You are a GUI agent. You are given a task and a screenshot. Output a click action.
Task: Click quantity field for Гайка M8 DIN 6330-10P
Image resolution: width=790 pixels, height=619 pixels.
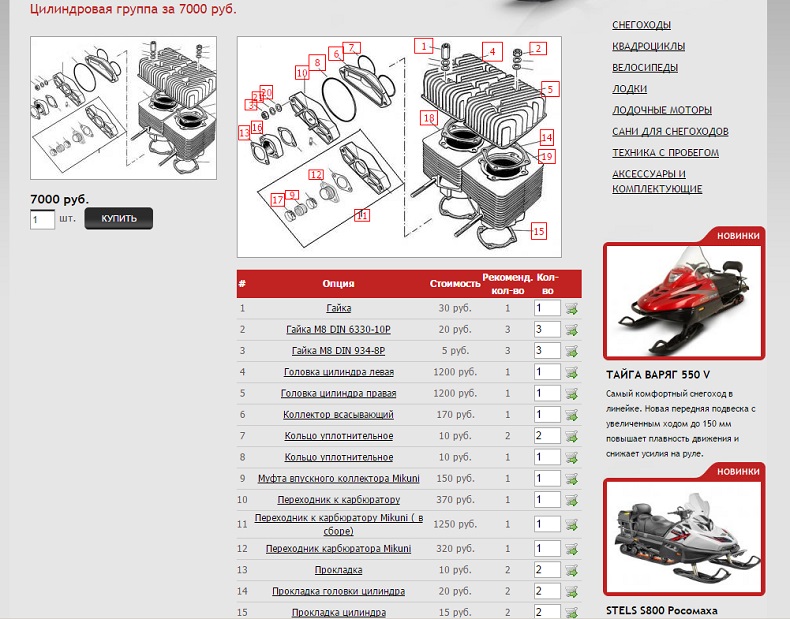point(547,329)
